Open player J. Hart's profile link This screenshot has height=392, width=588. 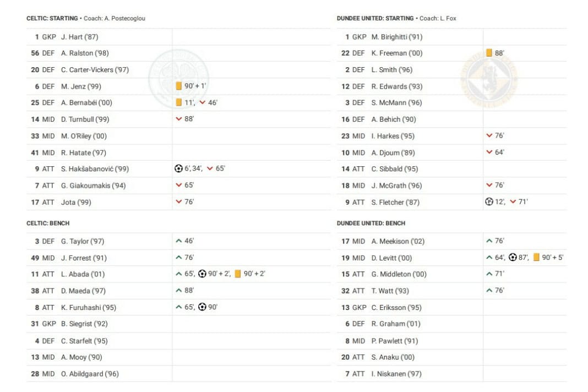pos(79,37)
